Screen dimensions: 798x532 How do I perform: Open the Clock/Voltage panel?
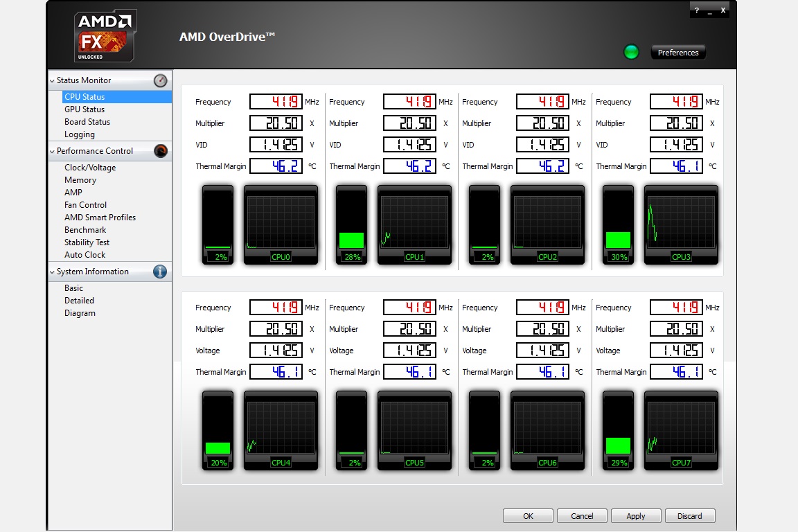tap(90, 167)
